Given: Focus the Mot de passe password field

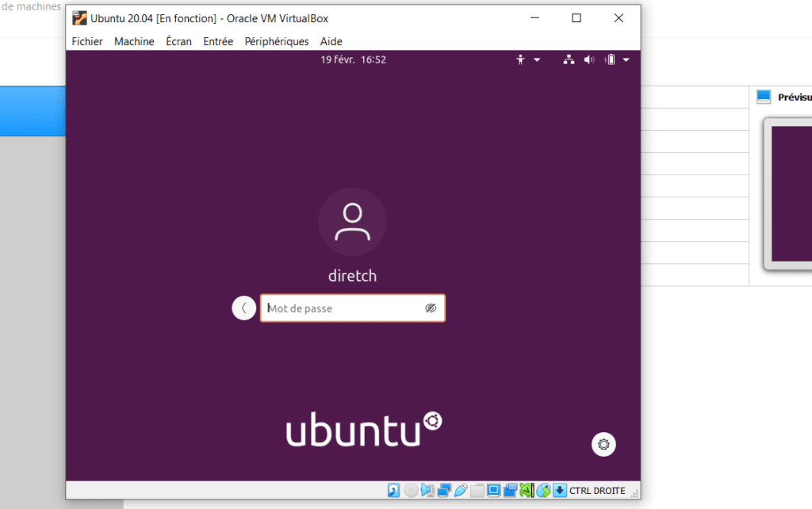Looking at the screenshot, I should tap(353, 308).
